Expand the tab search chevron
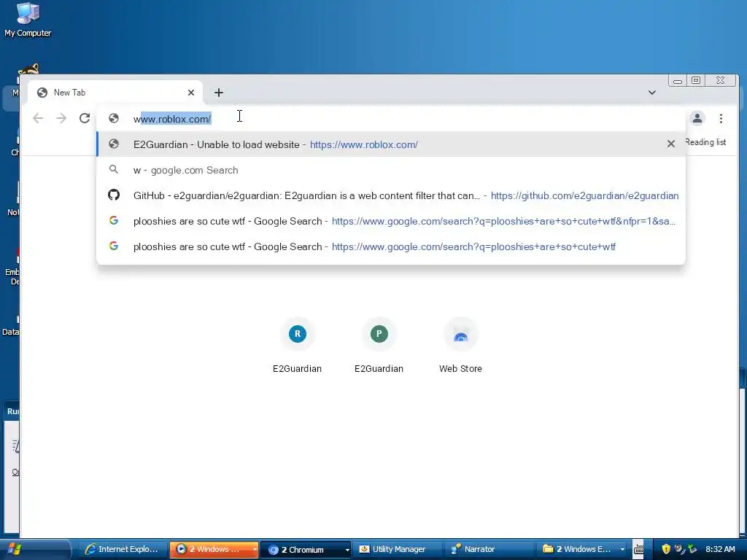 651,93
